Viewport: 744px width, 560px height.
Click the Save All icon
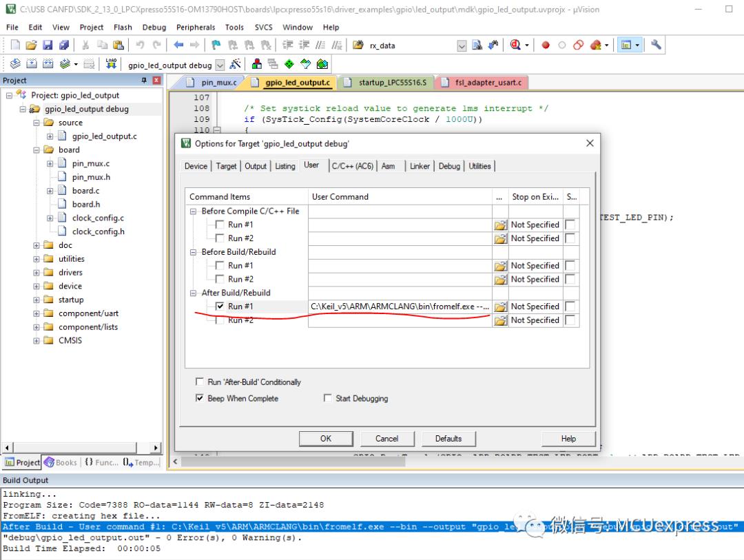(64, 45)
